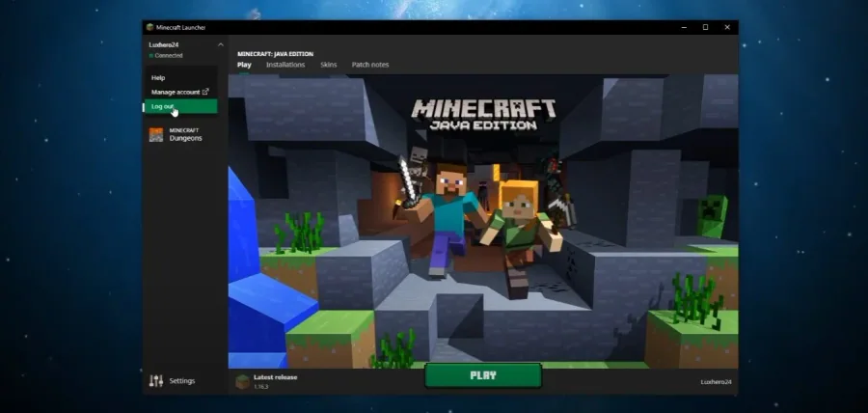
Task: Minimize the Minecraft Launcher window
Action: point(684,27)
